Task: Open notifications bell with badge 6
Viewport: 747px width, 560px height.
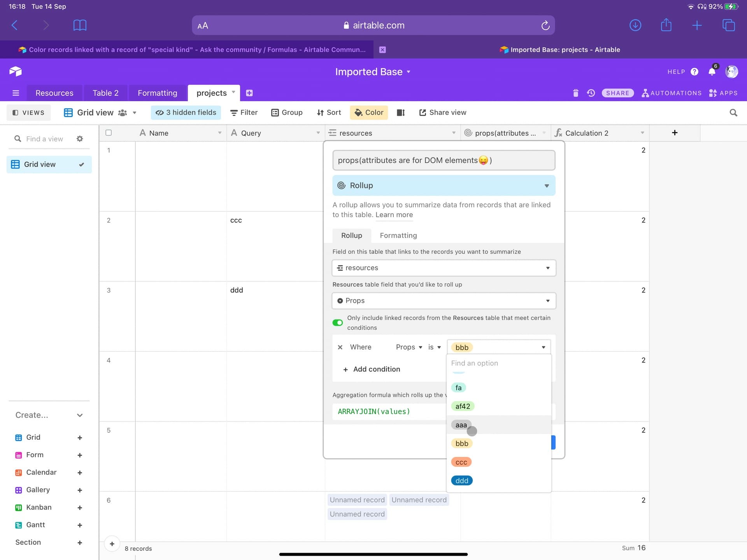Action: coord(712,71)
